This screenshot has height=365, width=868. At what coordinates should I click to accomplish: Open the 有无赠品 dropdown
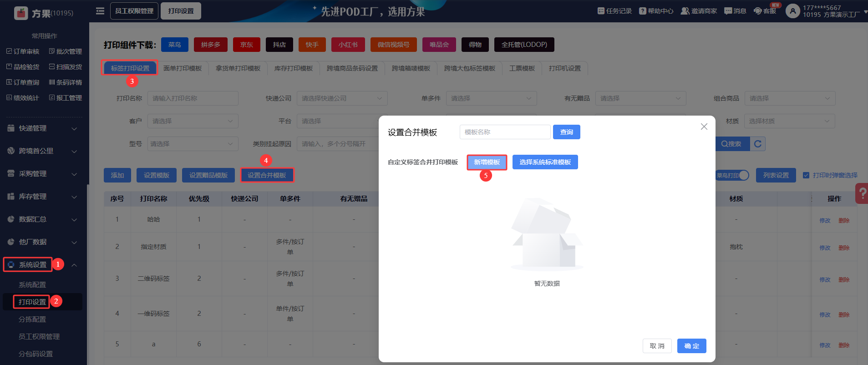tap(641, 98)
